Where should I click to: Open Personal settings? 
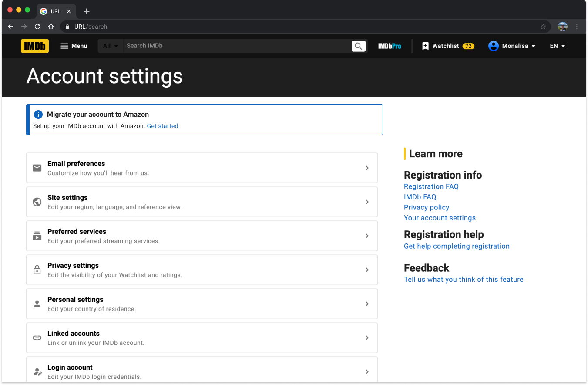click(x=202, y=304)
